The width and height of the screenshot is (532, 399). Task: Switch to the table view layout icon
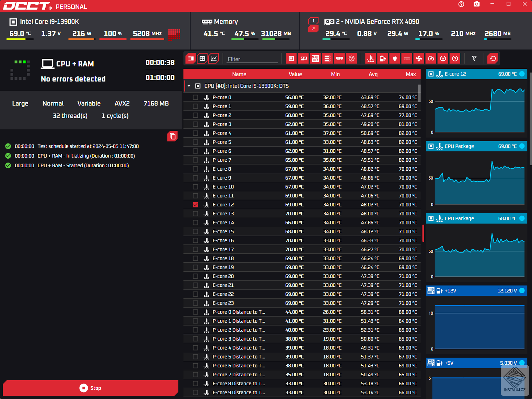(203, 58)
